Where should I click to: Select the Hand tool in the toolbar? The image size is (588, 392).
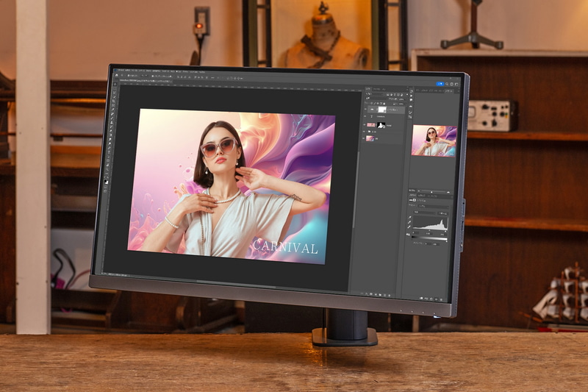(108, 165)
